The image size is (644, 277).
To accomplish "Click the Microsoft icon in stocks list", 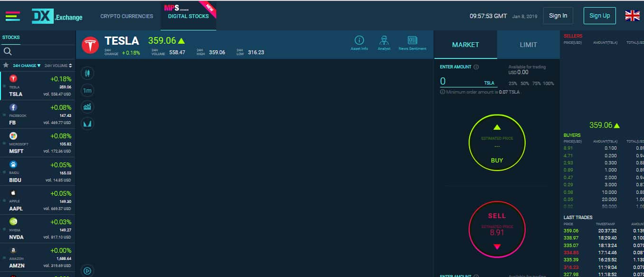I will coord(13,136).
